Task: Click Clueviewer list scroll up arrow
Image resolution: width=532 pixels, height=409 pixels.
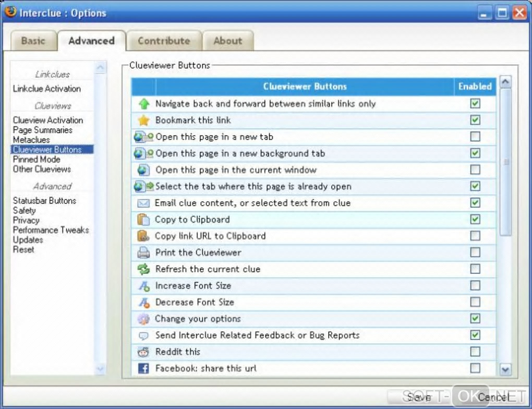Action: 505,81
